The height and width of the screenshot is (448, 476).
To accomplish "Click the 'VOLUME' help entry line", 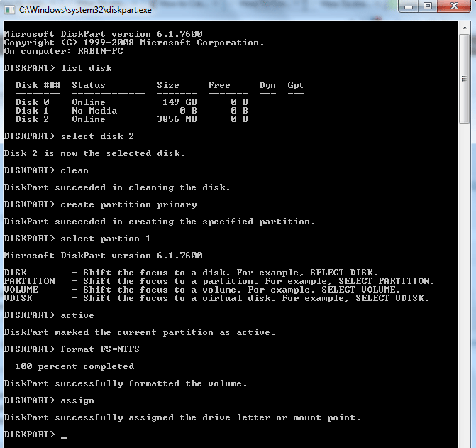I will (x=202, y=290).
